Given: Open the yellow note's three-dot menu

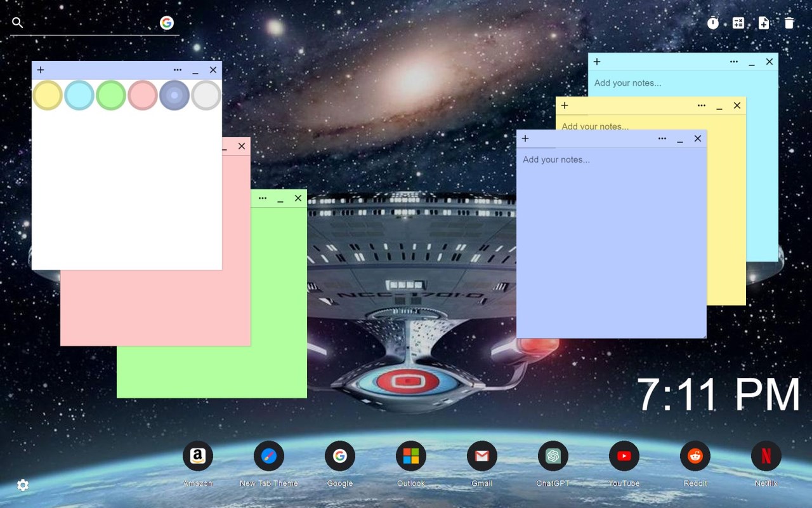Looking at the screenshot, I should (702, 105).
